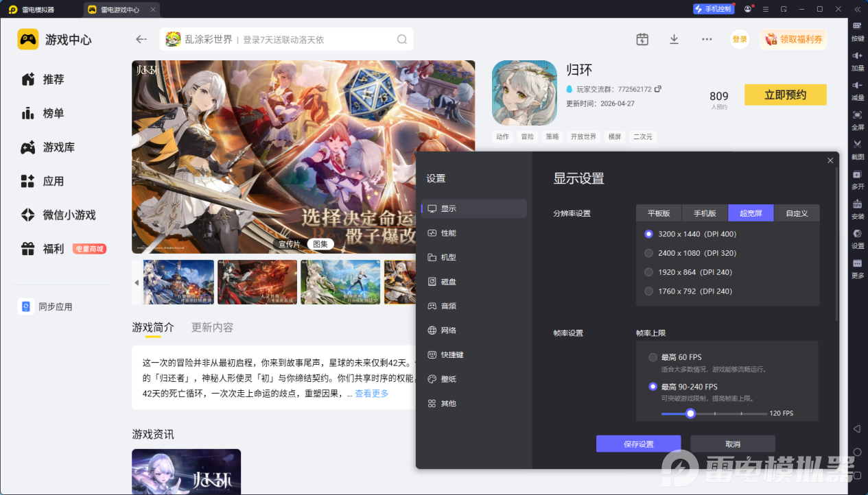Select 最高 90-240 FPS option
Image resolution: width=868 pixels, height=495 pixels.
(683, 387)
